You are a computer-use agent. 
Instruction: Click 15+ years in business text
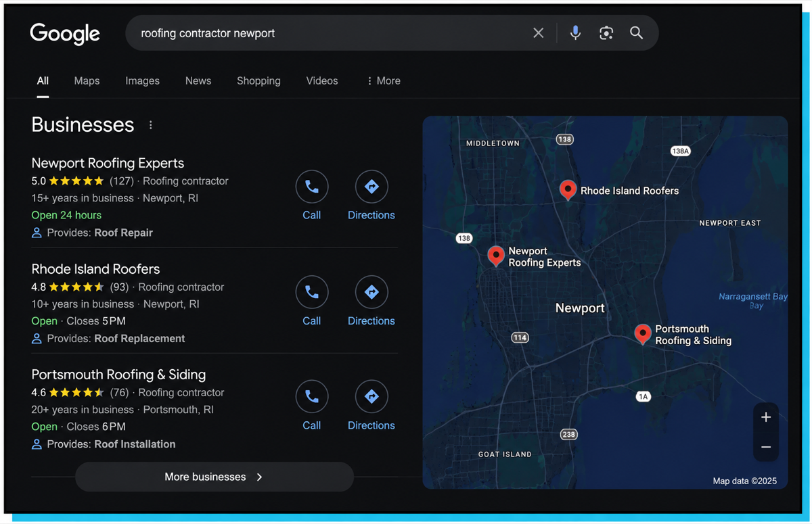(83, 198)
